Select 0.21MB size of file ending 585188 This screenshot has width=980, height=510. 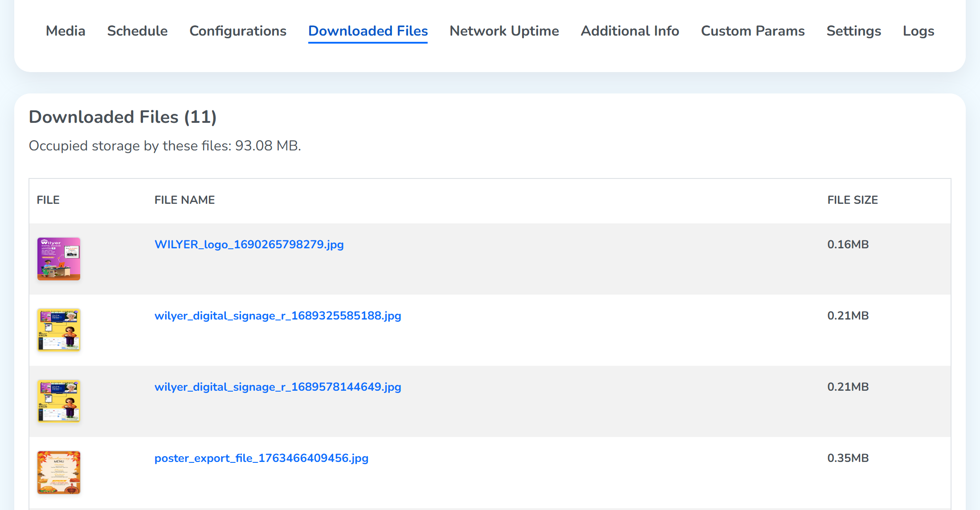[848, 316]
